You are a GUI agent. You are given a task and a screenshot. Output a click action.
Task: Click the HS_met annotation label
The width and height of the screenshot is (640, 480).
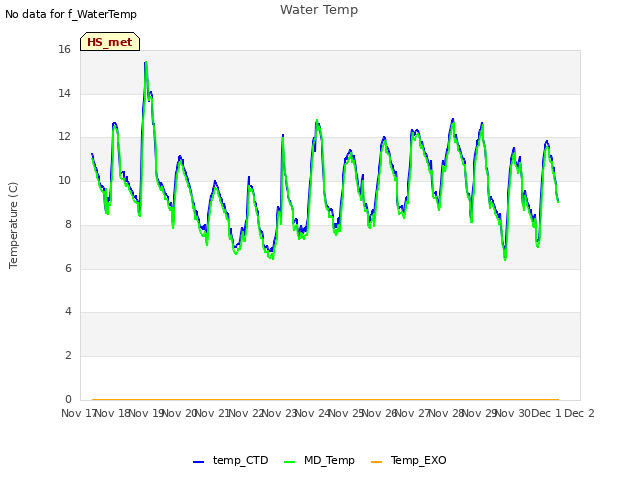pyautogui.click(x=110, y=42)
